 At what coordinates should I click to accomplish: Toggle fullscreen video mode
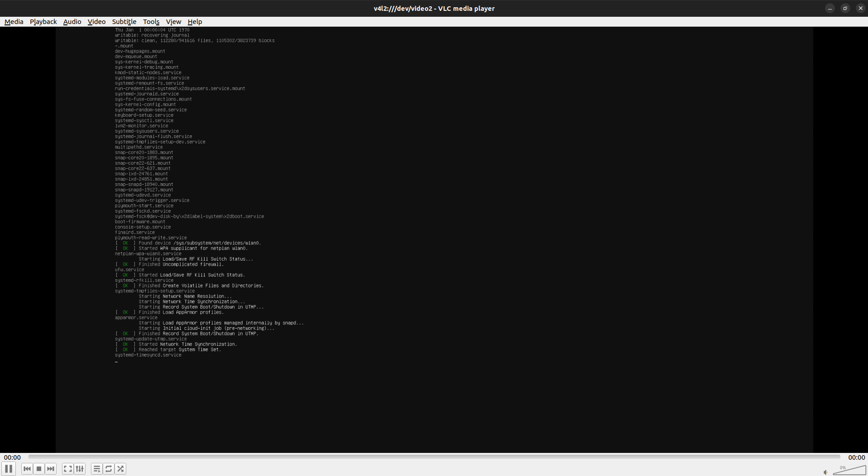click(67, 469)
